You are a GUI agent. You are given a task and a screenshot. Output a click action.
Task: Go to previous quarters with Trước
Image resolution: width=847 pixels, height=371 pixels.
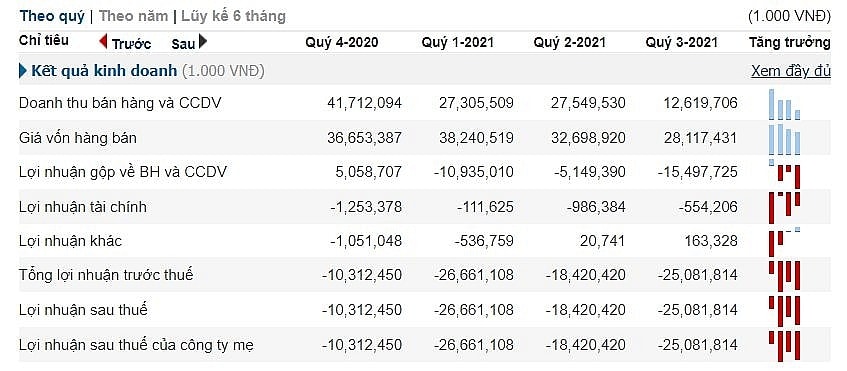(x=131, y=44)
